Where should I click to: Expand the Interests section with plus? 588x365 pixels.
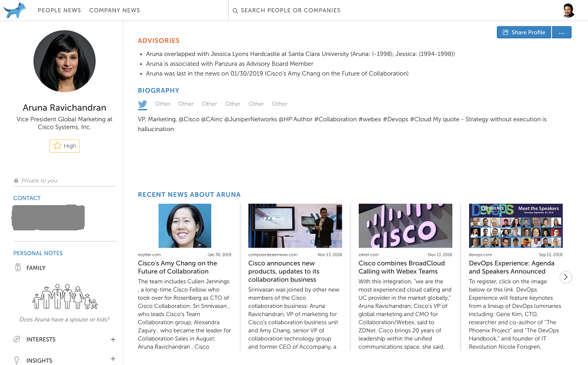(x=113, y=339)
